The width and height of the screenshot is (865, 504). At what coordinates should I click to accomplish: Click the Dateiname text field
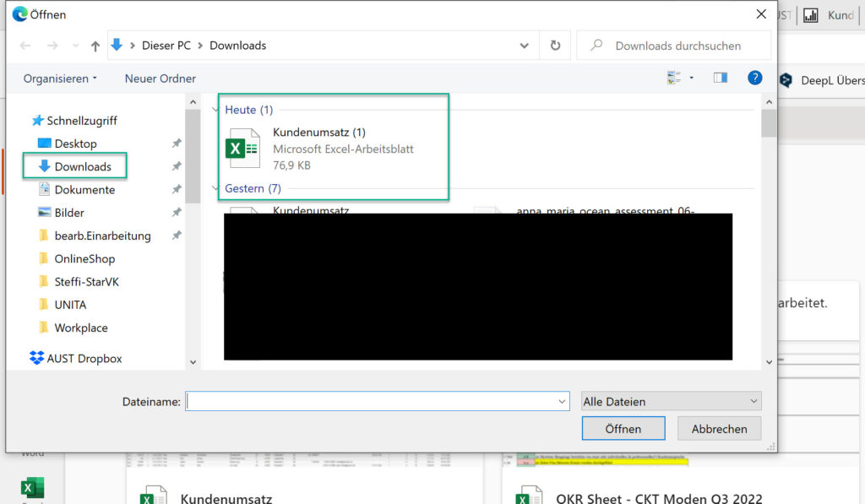pos(372,402)
